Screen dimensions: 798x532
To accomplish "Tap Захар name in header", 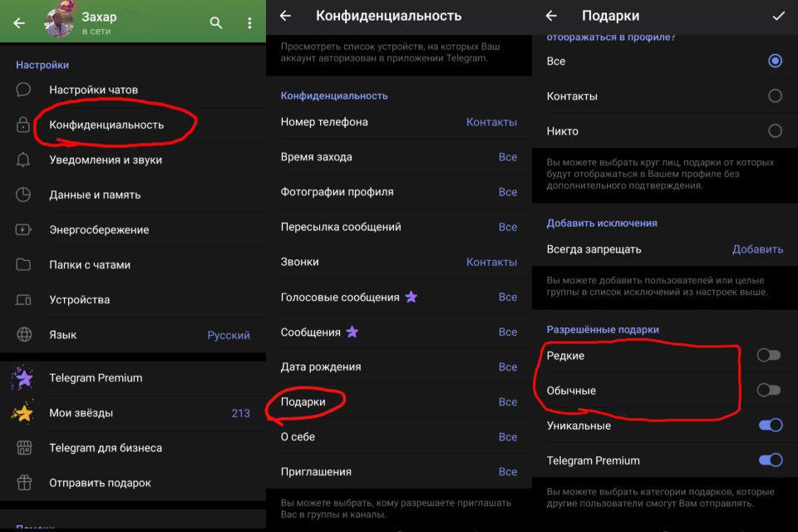I will (99, 17).
